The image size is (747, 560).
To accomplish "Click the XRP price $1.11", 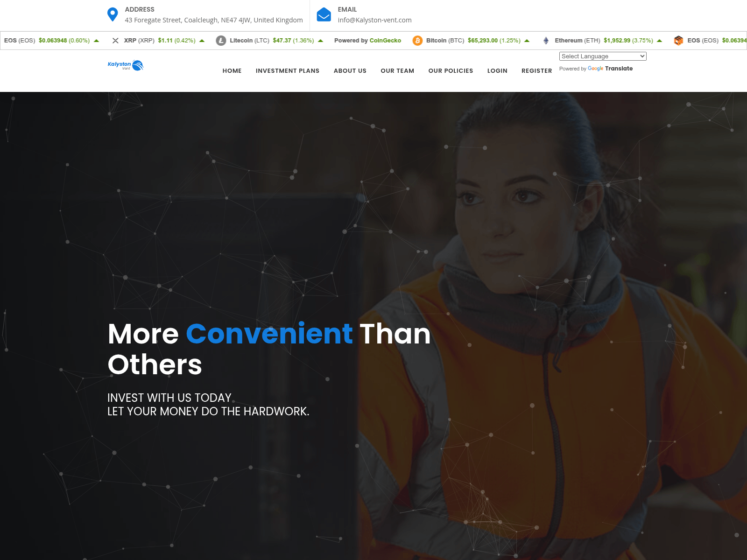I will click(165, 41).
